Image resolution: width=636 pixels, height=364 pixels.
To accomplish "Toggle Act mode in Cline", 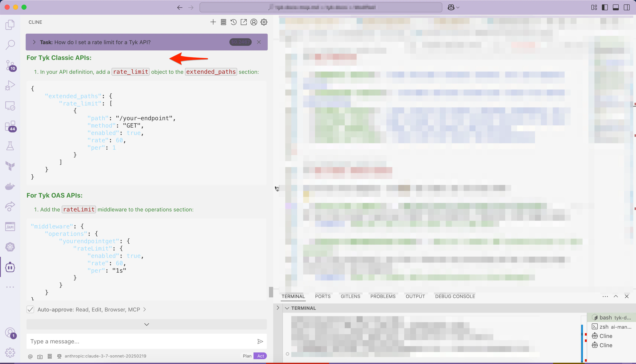I will [260, 356].
